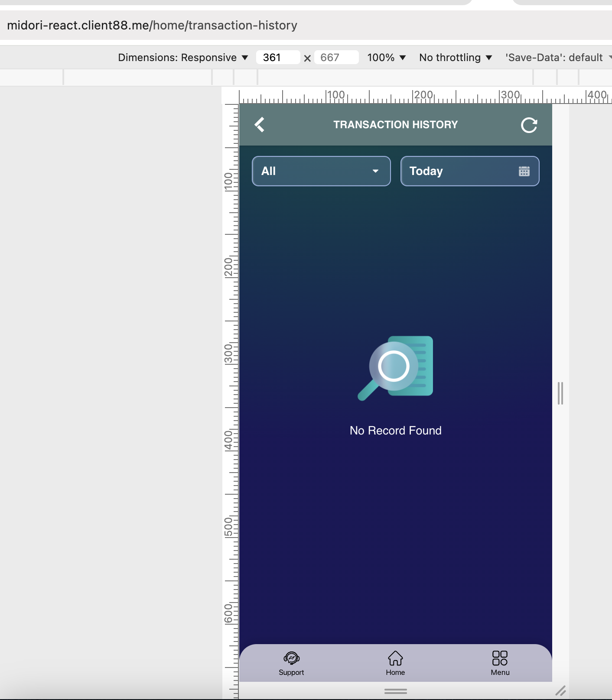
Task: Open the Dimensions: Responsive dropdown
Action: click(183, 58)
